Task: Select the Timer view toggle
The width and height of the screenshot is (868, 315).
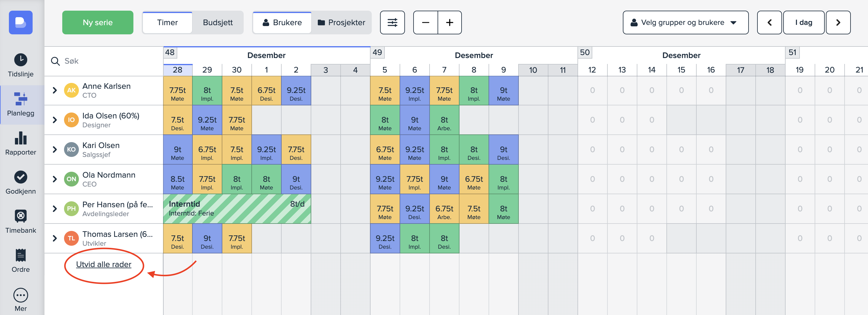Action: coord(167,22)
